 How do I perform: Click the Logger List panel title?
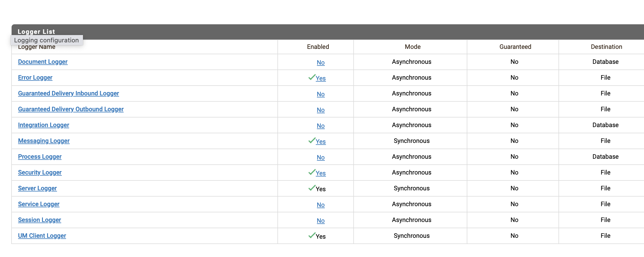click(x=36, y=32)
